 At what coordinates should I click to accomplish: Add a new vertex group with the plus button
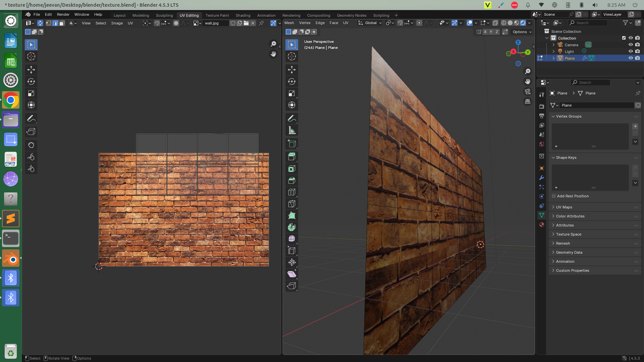click(635, 126)
